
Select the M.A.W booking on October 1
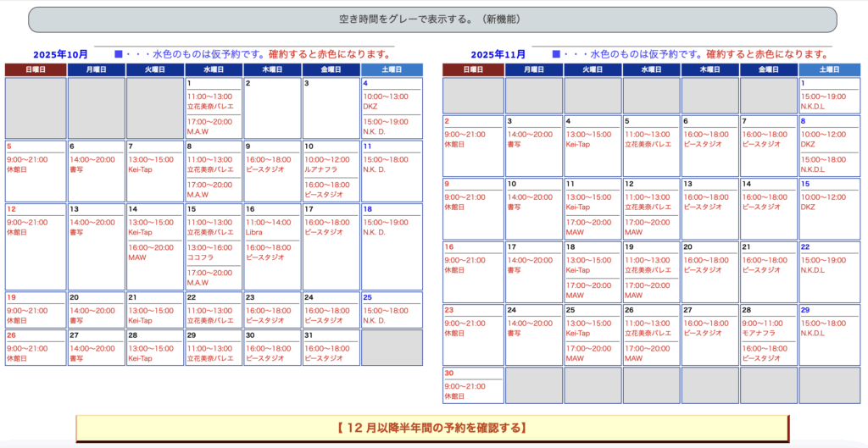point(198,131)
